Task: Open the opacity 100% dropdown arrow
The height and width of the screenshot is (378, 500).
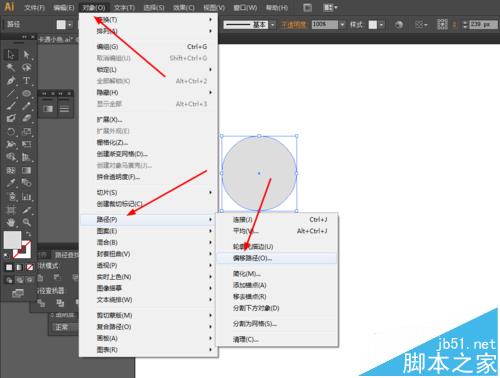Action: coord(342,25)
